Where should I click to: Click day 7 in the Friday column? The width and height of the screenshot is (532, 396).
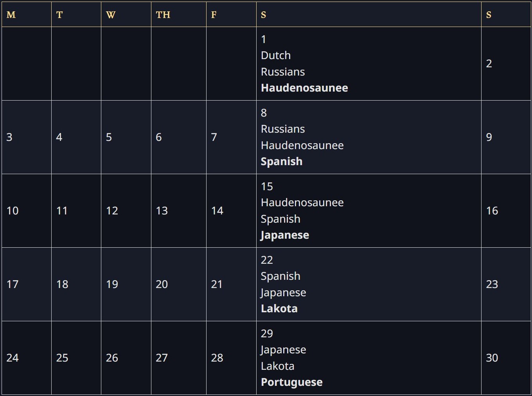point(214,137)
